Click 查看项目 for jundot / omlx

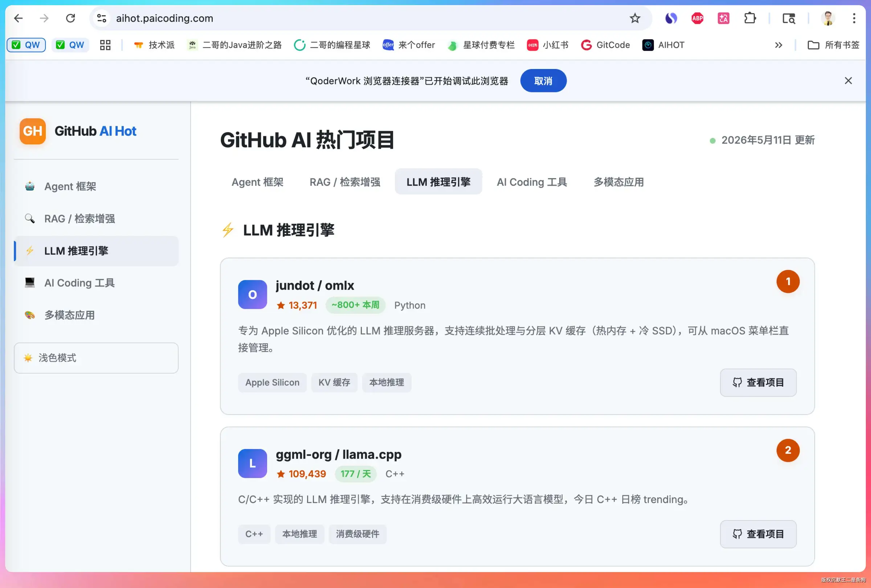coord(758,382)
